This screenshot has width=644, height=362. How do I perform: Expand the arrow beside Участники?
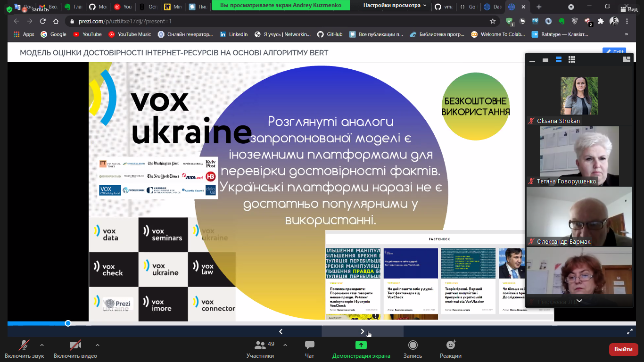point(285,345)
